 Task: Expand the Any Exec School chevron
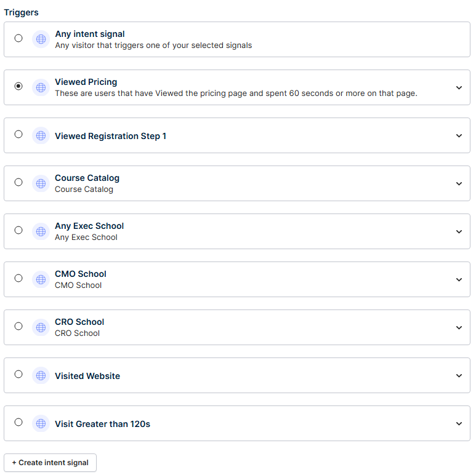click(x=459, y=232)
